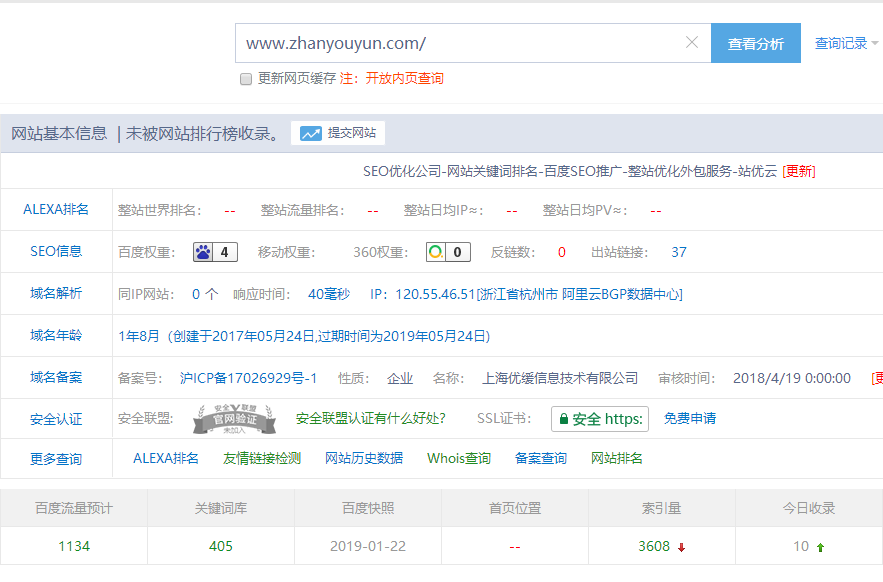Click the backlink count 0
The height and width of the screenshot is (582, 883).
[561, 252]
